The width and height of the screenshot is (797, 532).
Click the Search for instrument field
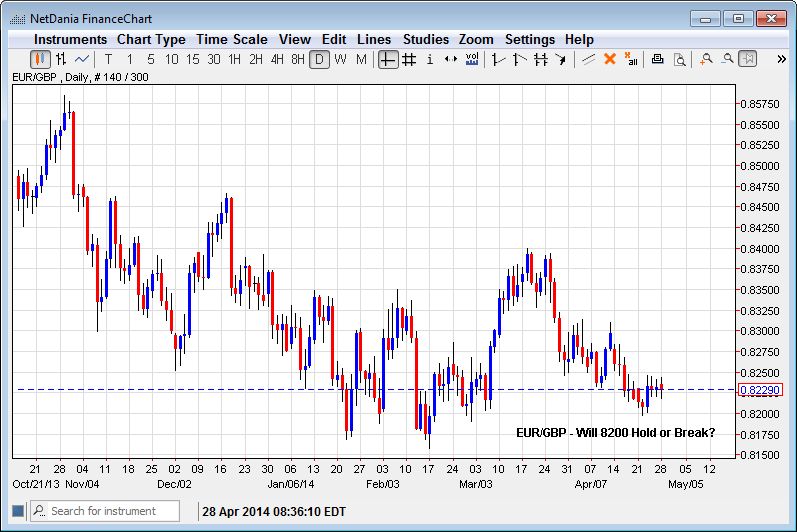(105, 511)
